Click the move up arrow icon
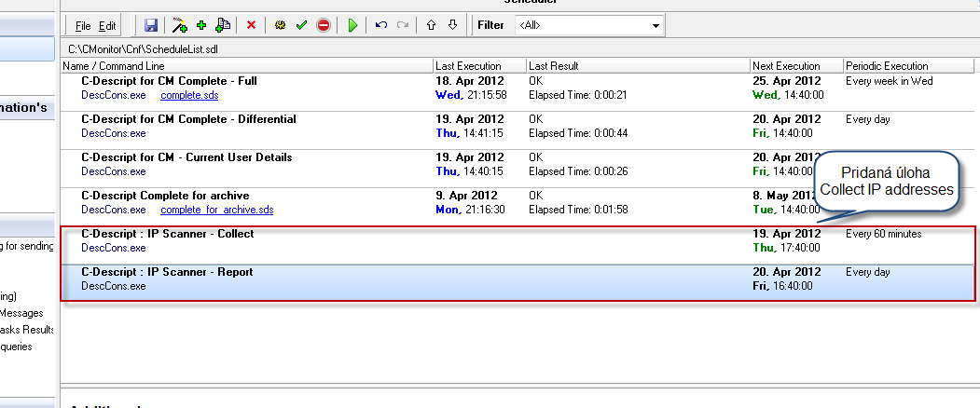Viewport: 980px width, 408px height. tap(431, 25)
